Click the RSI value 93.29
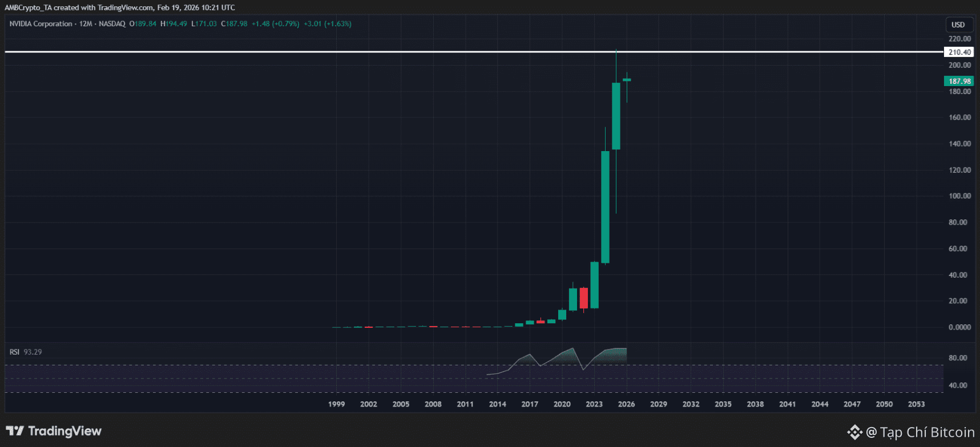 (x=33, y=352)
